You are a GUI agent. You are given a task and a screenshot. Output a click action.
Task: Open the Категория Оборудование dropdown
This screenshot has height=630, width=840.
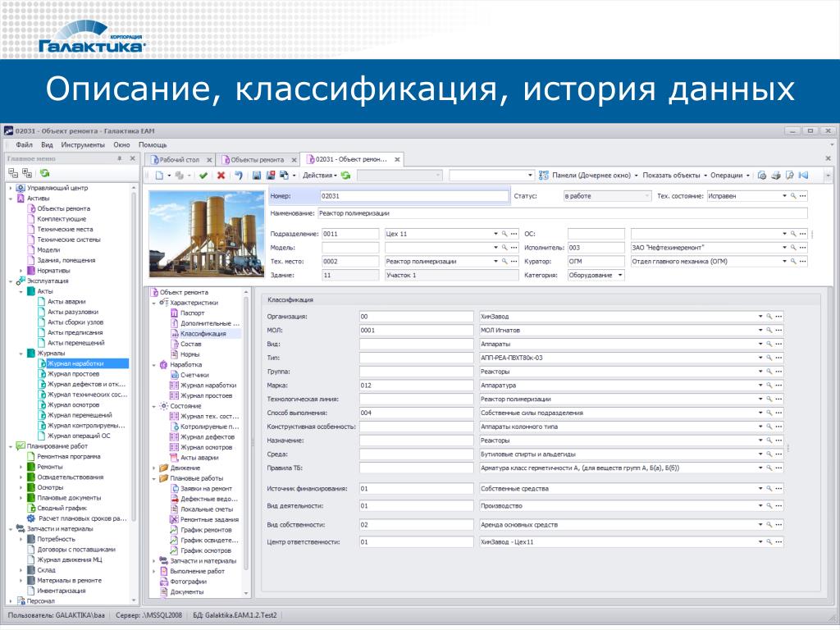[620, 276]
